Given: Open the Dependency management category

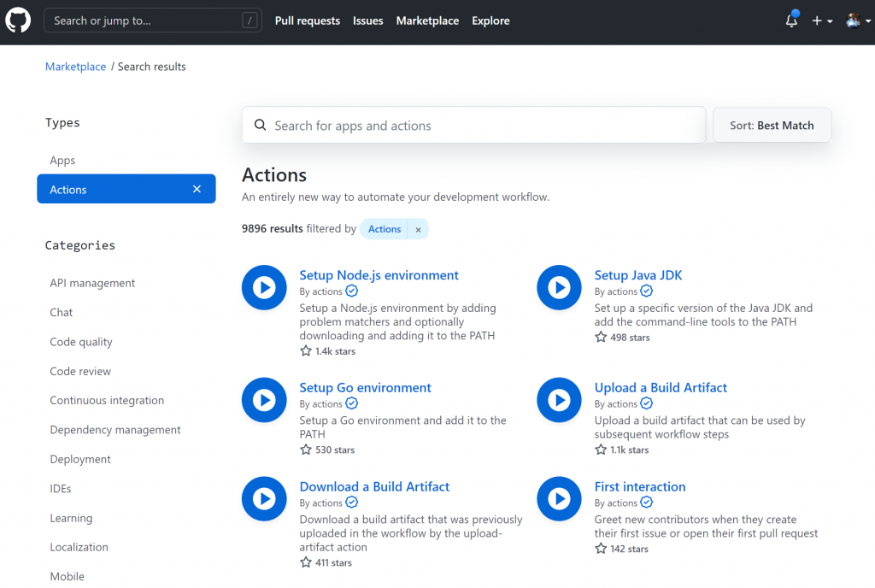Looking at the screenshot, I should [x=115, y=430].
